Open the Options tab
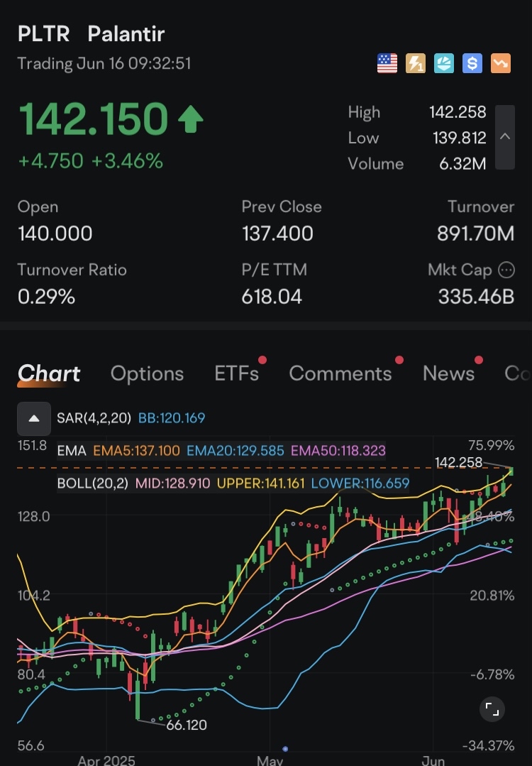The width and height of the screenshot is (532, 766). [x=147, y=373]
